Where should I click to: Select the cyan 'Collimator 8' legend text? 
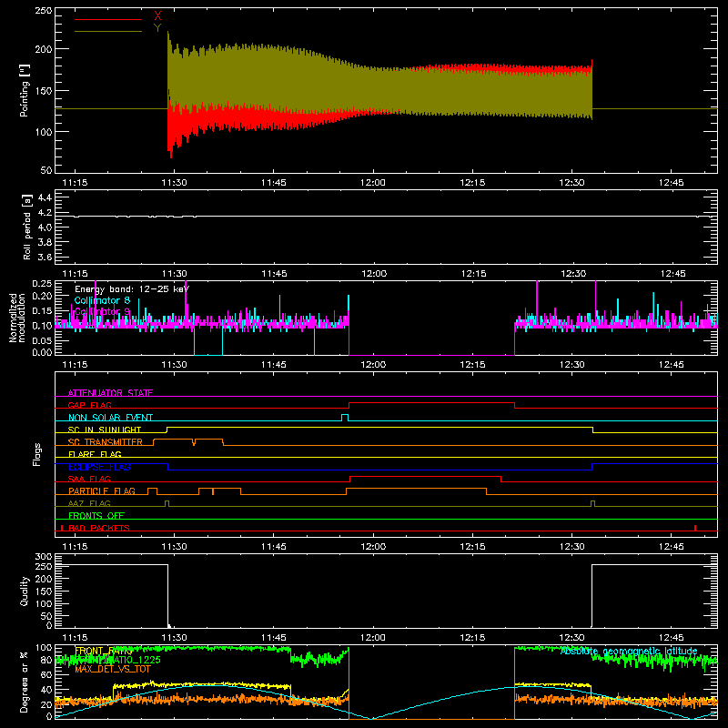[102, 300]
